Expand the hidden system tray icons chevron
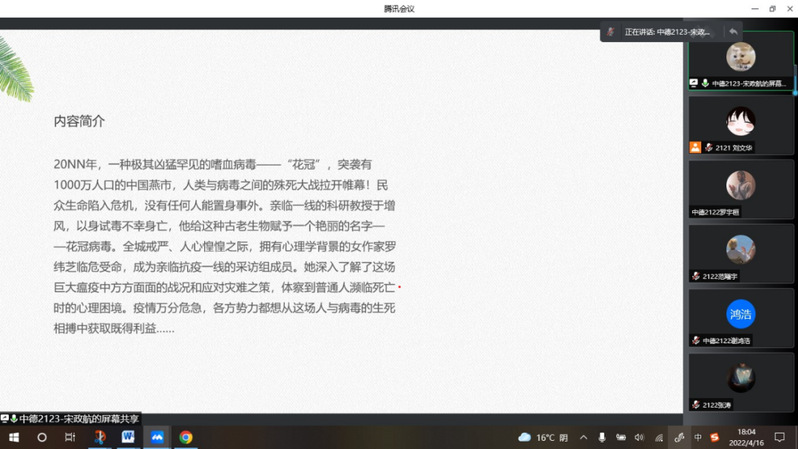This screenshot has width=798, height=449. click(x=583, y=437)
